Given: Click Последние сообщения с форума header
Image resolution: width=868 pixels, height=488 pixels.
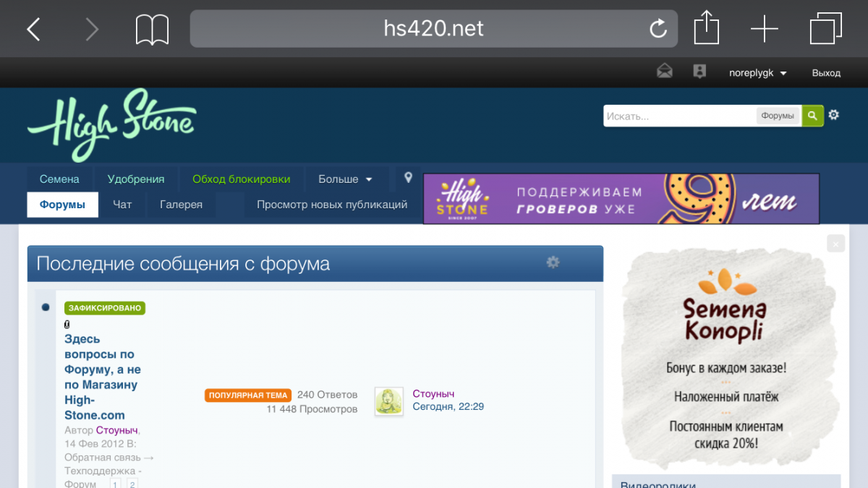Looking at the screenshot, I should point(183,264).
